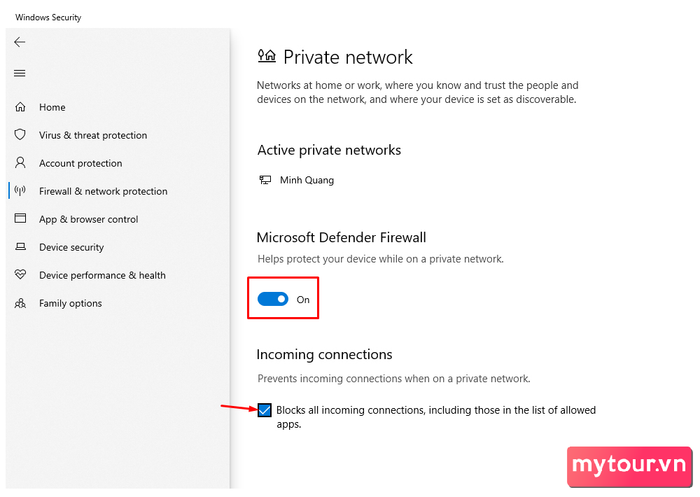Click the Virus & threat protection shield icon

[20, 135]
